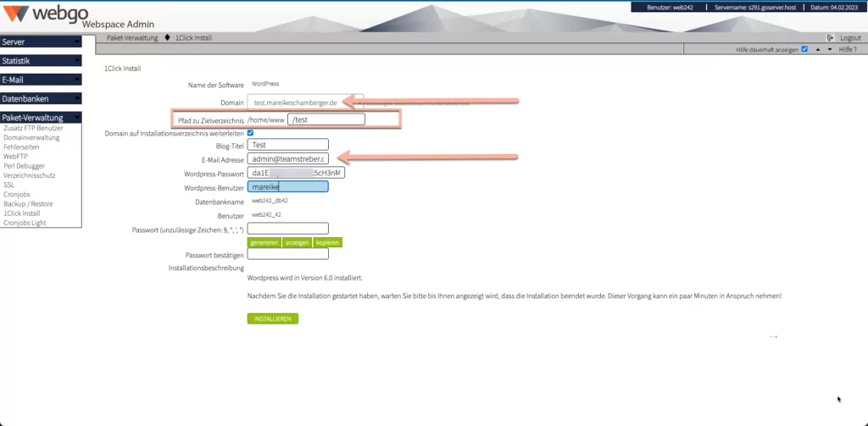This screenshot has width=868, height=426.
Task: Click the Logout door icon
Action: click(830, 38)
